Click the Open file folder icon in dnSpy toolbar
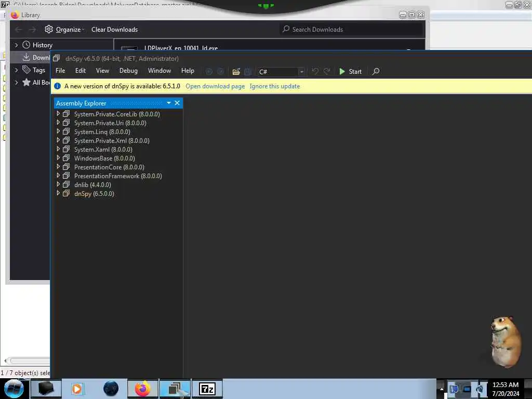The width and height of the screenshot is (532, 399). [236, 72]
